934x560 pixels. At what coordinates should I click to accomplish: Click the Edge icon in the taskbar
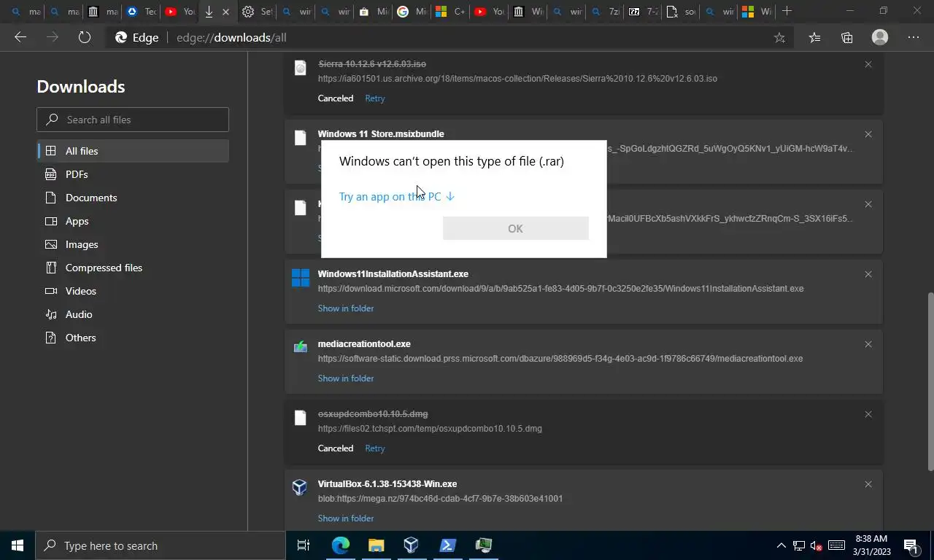[340, 545]
